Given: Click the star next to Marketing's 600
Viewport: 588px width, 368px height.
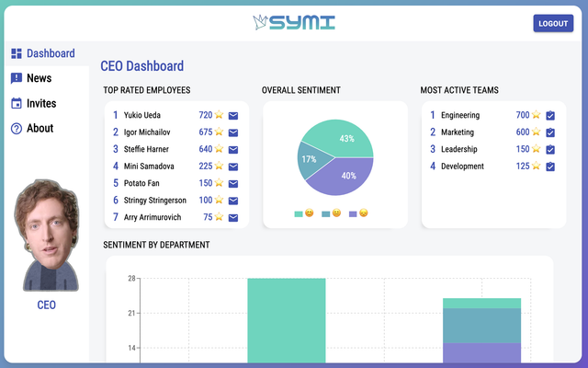Looking at the screenshot, I should pos(537,132).
